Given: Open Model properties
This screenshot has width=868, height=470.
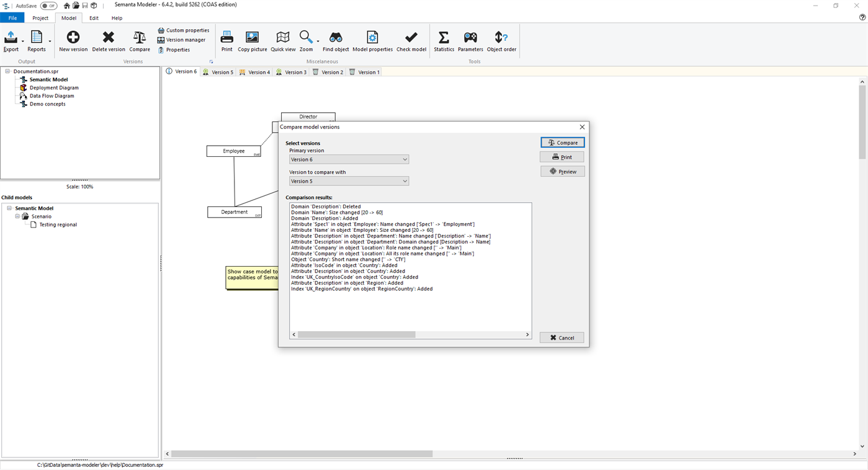Looking at the screenshot, I should coord(372,39).
